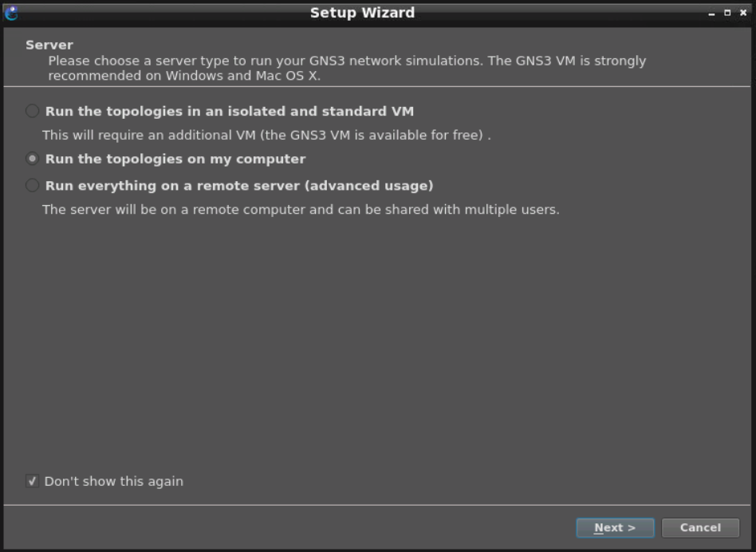This screenshot has width=756, height=552.
Task: Click the "additional VM" explanation under first option
Action: coord(266,136)
